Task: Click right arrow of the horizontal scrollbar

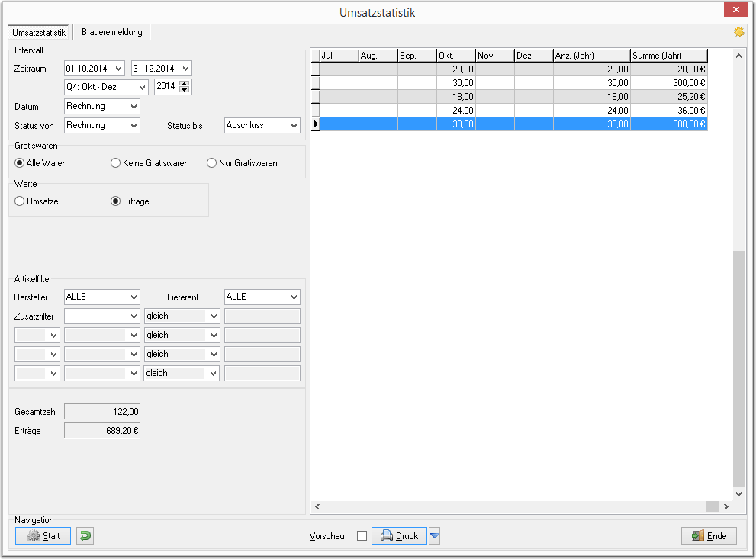Action: click(726, 506)
